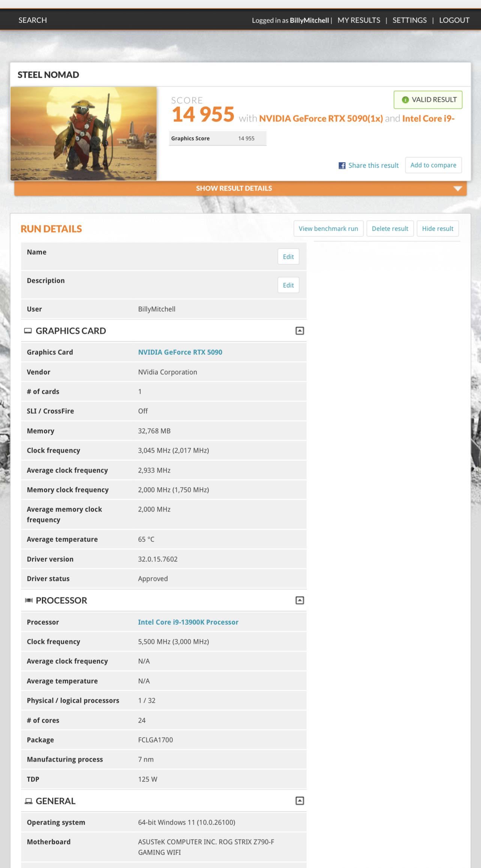
Task: Click memory clock frequency 2,000 MHz (1,750 MHz)
Action: coord(174,490)
